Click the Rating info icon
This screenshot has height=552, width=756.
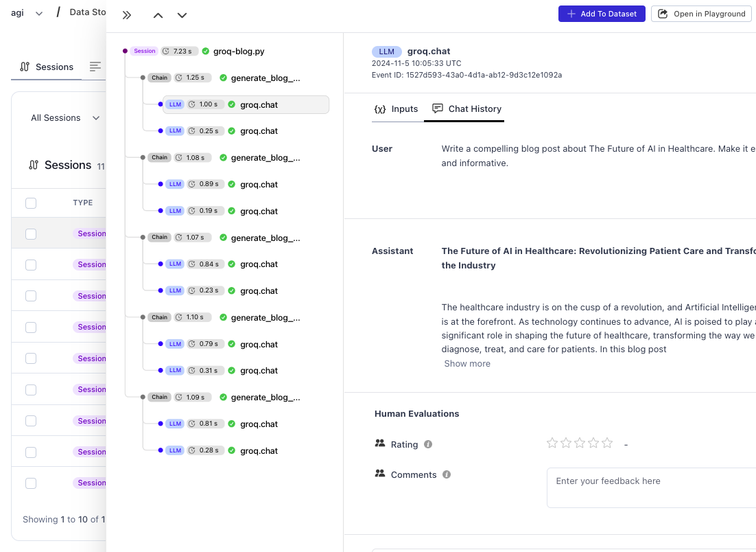point(428,444)
